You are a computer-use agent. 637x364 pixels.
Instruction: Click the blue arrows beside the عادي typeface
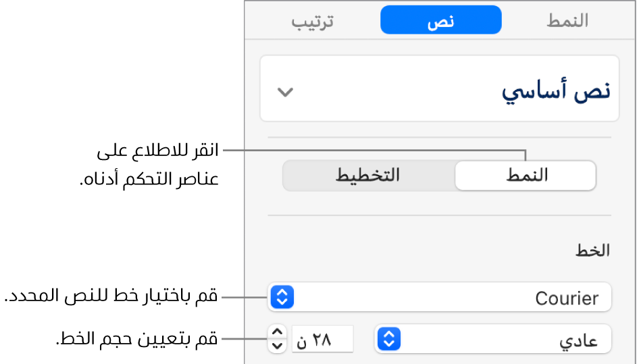pyautogui.click(x=388, y=338)
